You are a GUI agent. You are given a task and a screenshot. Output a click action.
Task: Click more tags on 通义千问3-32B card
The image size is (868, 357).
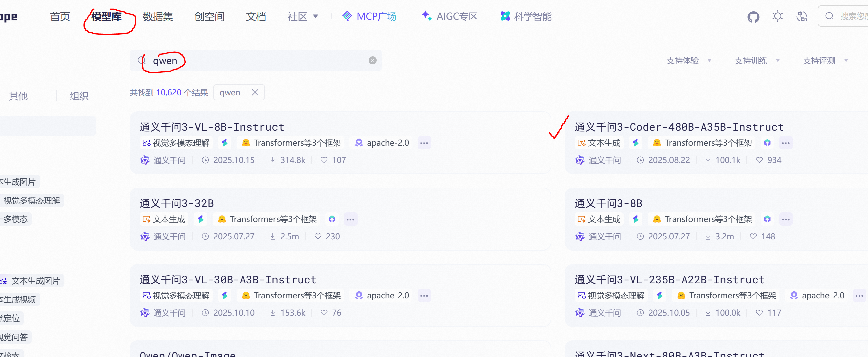click(350, 219)
